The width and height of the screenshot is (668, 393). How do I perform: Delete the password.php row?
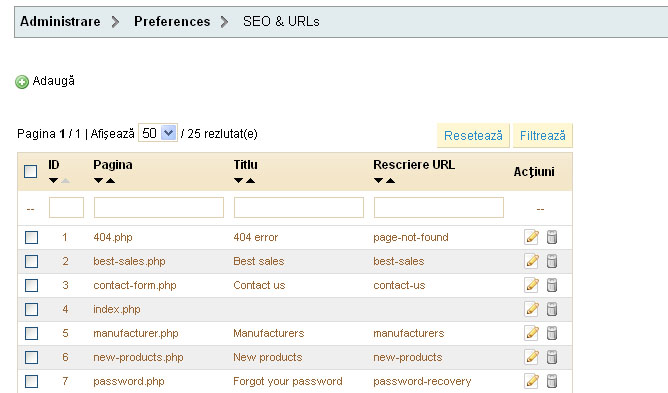[x=552, y=381]
